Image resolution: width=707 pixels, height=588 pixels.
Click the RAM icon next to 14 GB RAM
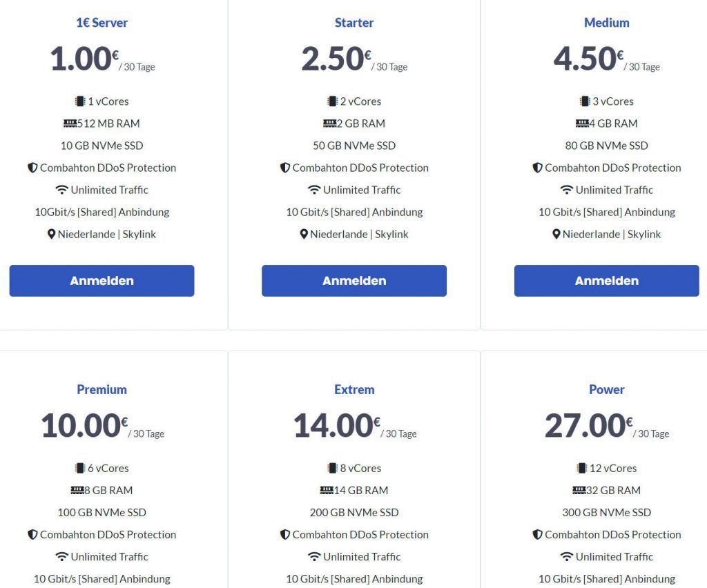pos(327,490)
